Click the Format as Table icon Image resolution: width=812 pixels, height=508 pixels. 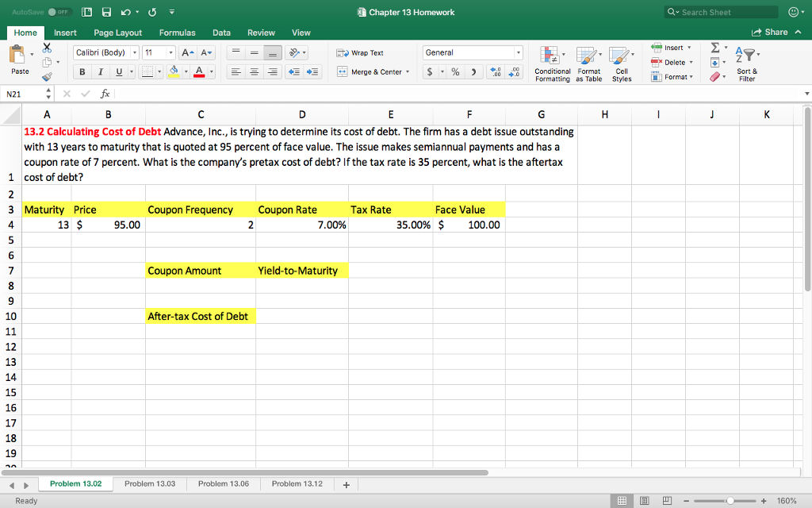click(x=588, y=63)
